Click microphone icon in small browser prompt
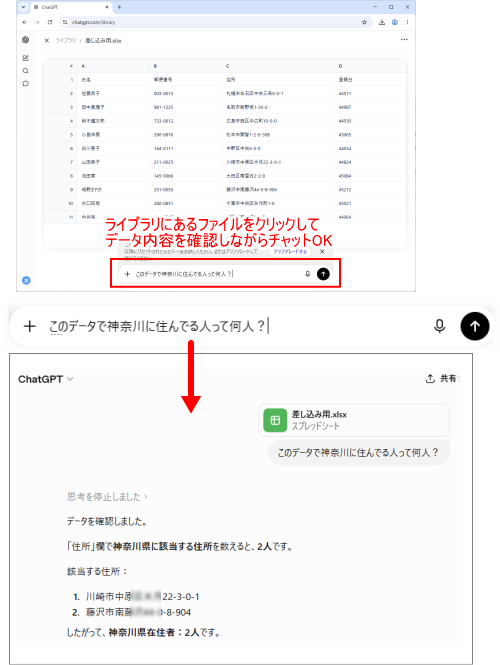The image size is (500, 665). 307,274
